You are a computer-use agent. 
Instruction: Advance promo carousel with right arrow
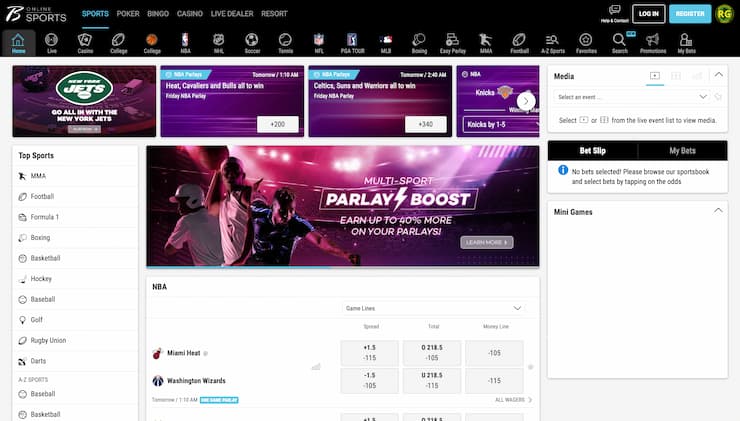(526, 101)
